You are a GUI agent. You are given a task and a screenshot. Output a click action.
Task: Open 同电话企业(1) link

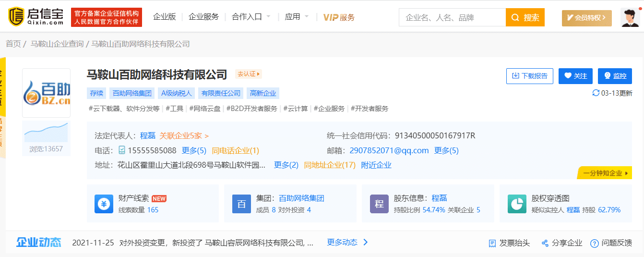pyautogui.click(x=236, y=150)
